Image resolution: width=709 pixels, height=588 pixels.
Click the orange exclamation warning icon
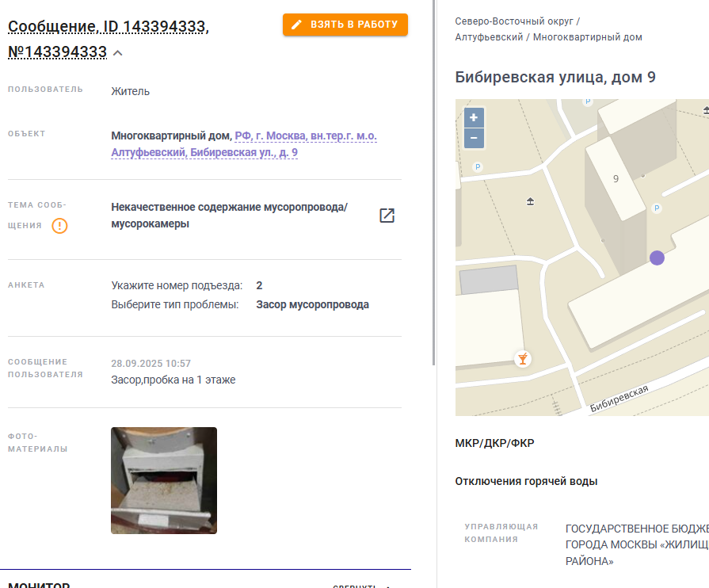click(59, 225)
